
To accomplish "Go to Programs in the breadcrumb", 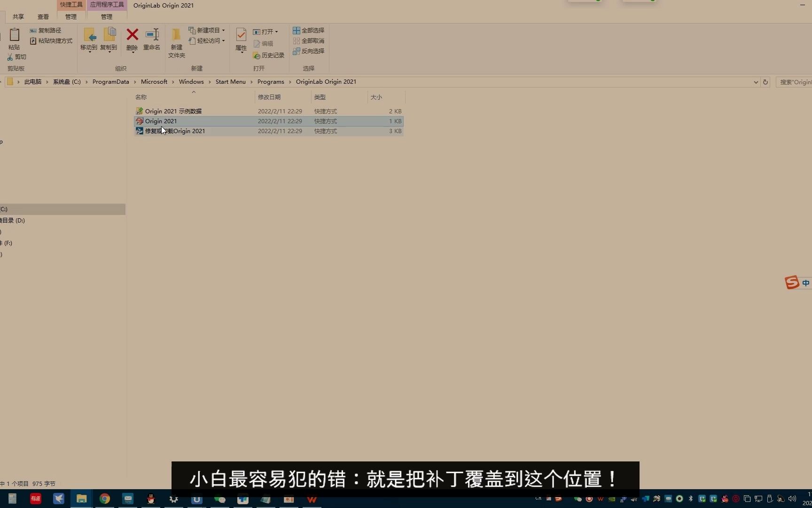I will (271, 82).
